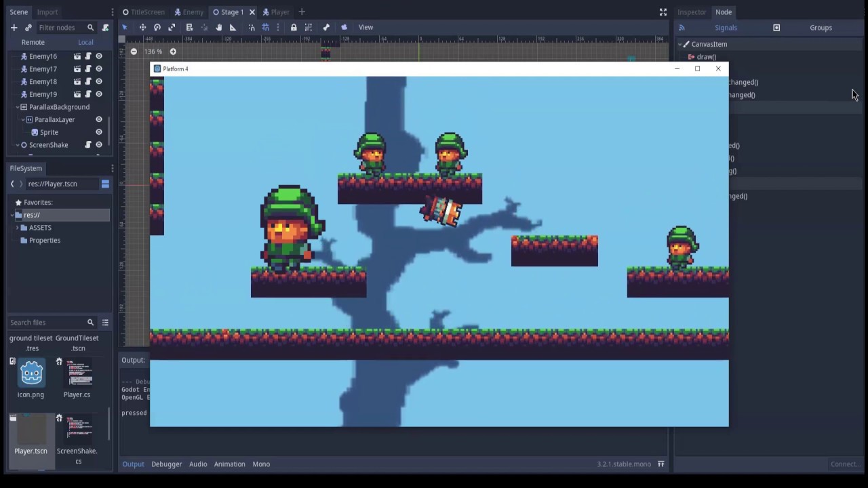Viewport: 868px width, 488px height.
Task: Collapse the res:// folder
Action: [x=12, y=215]
